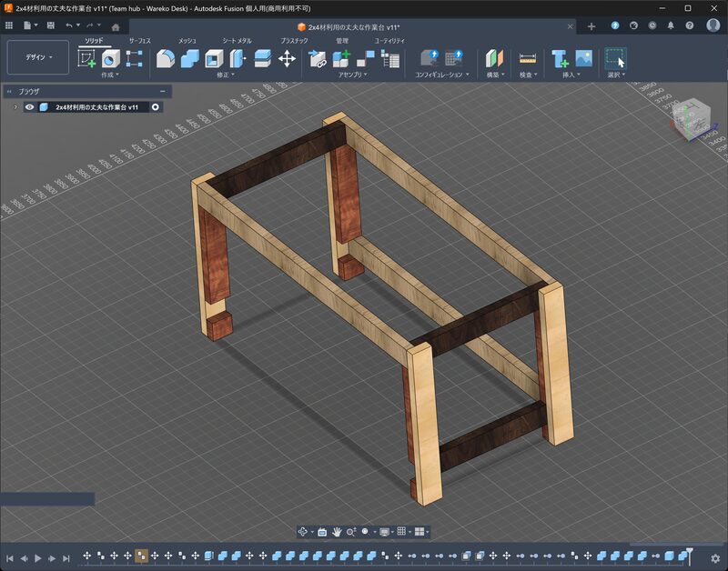Select the Create Sketch tool

point(87,58)
